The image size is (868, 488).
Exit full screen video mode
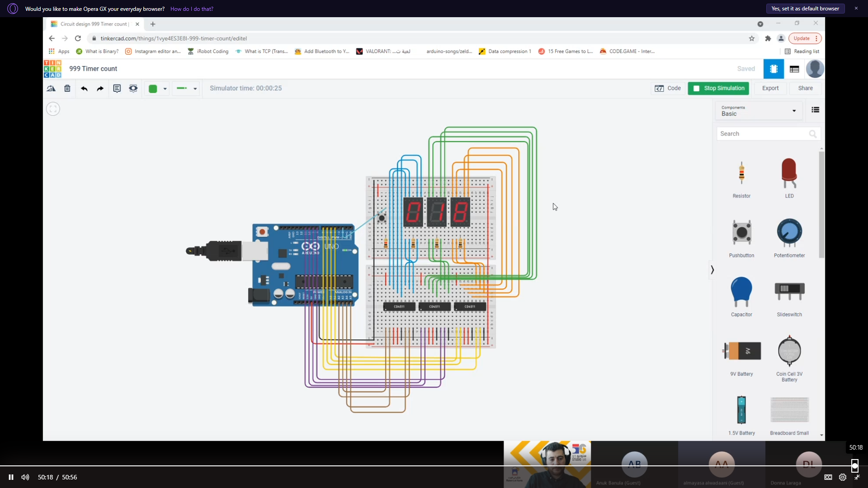pos(857,477)
